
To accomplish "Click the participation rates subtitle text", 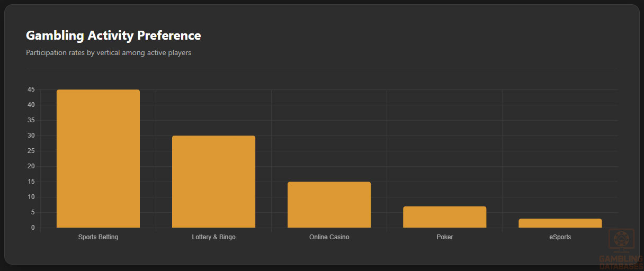I will [x=109, y=52].
